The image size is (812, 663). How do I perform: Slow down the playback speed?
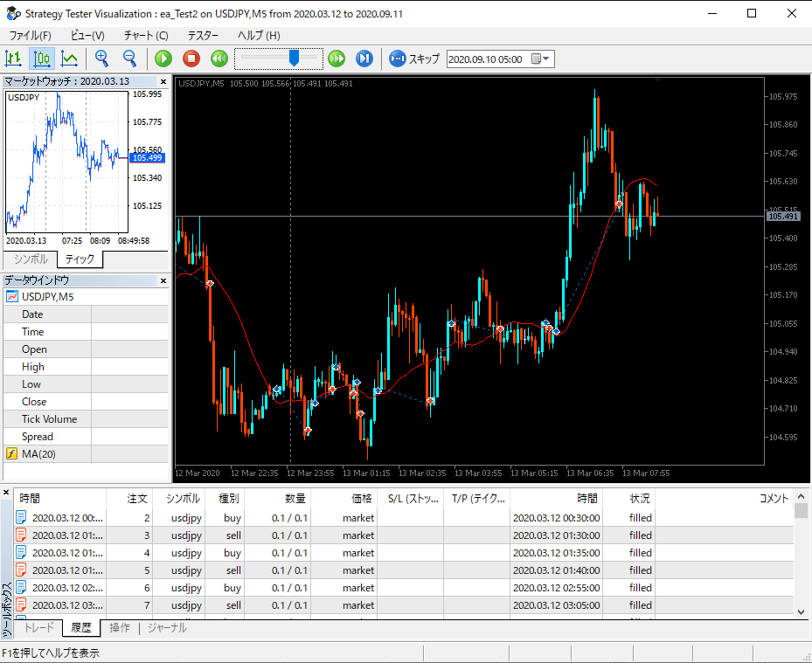[x=219, y=59]
